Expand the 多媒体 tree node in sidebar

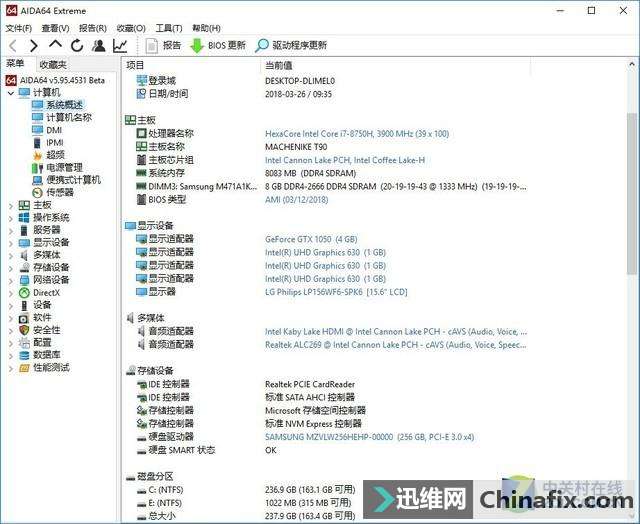[x=11, y=256]
